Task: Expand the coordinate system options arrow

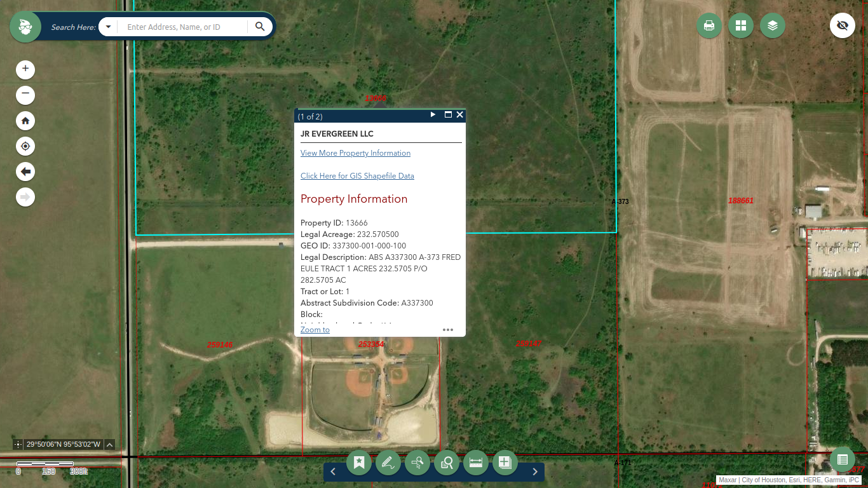Action: (109, 445)
